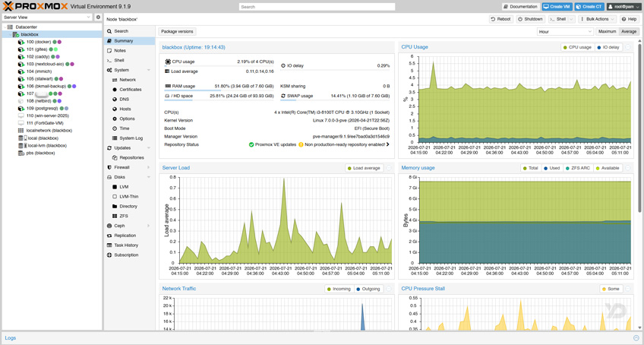Click the Shell terminal icon in side menu
644x345 pixels.
click(x=109, y=61)
